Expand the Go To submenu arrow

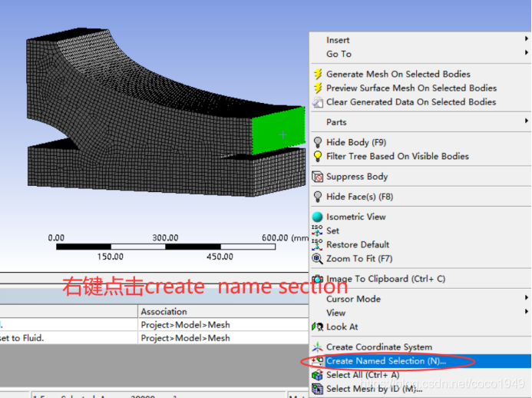pyautogui.click(x=526, y=53)
